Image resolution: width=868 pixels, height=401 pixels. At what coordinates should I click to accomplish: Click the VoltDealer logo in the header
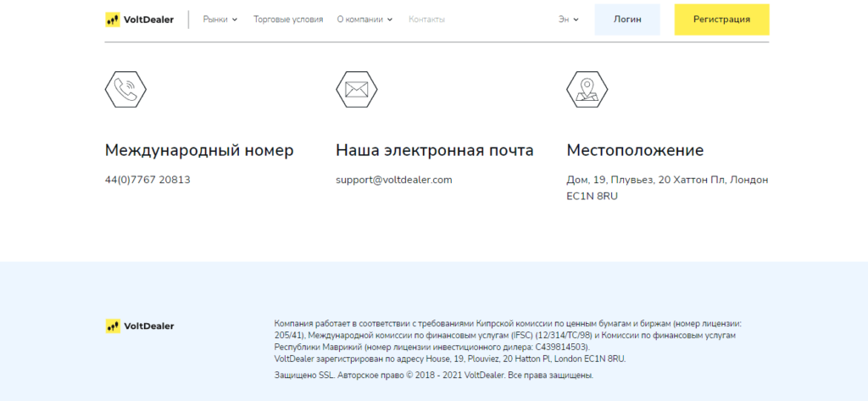tap(140, 20)
